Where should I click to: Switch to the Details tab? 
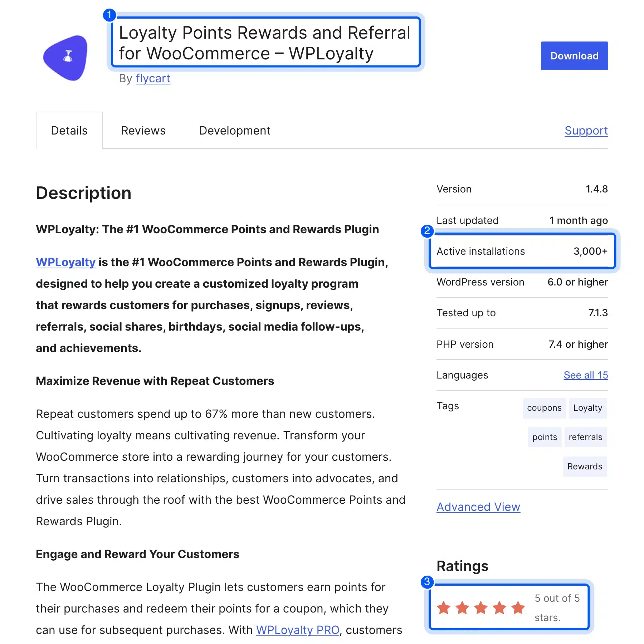(69, 130)
